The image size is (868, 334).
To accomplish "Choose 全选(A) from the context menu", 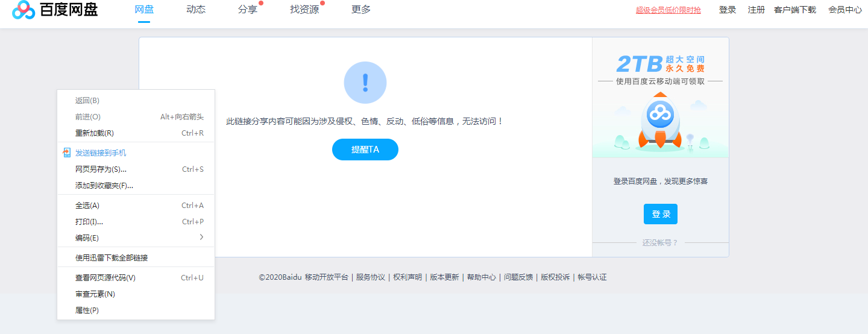I will (x=136, y=206).
